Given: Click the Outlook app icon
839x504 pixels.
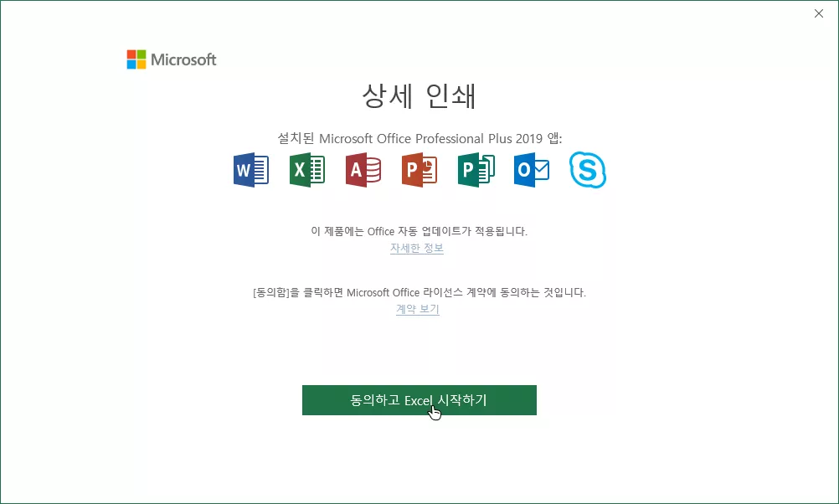Looking at the screenshot, I should [532, 170].
